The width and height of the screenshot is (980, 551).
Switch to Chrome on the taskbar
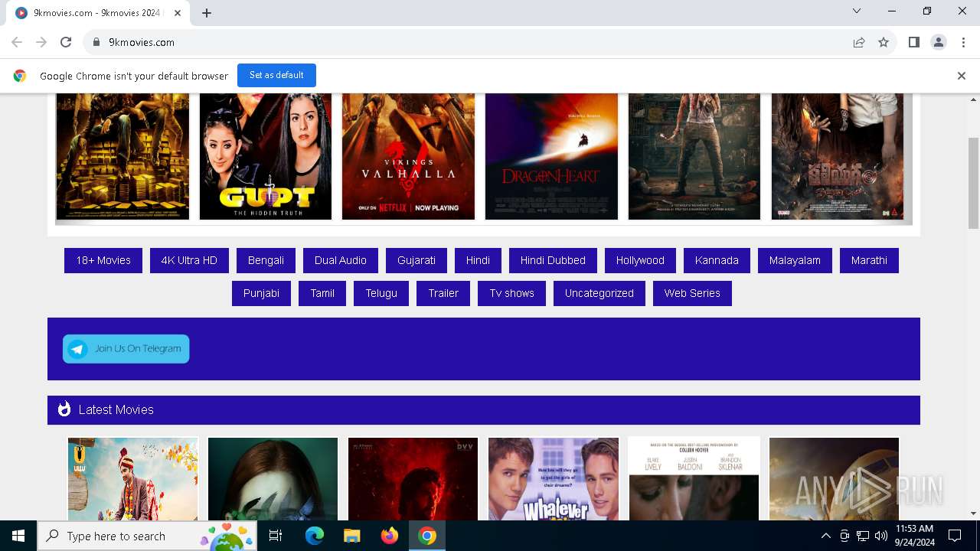point(427,536)
